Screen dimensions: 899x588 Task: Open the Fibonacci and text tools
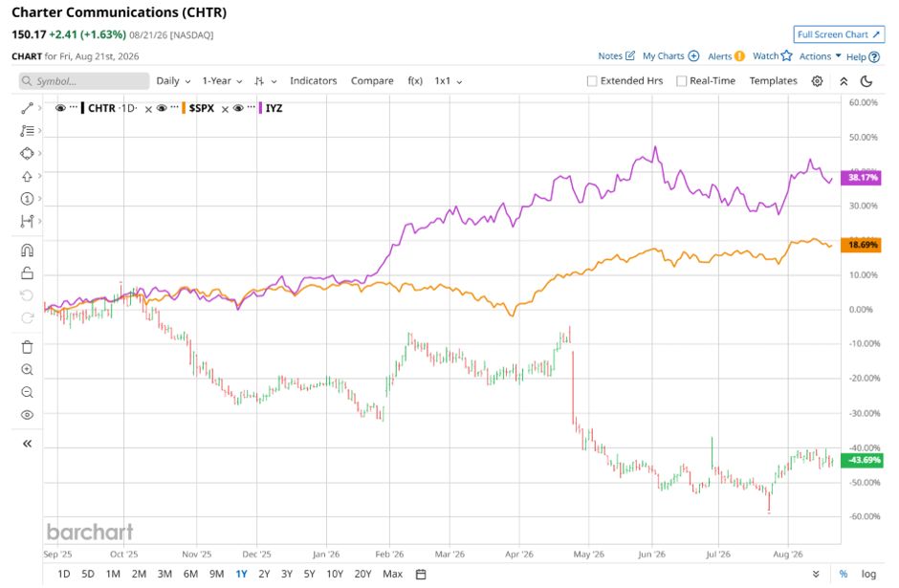tap(27, 131)
